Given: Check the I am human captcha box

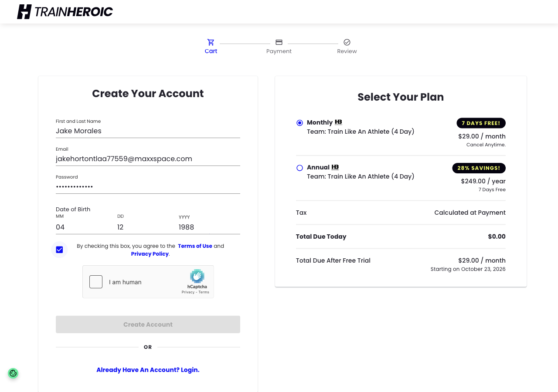Looking at the screenshot, I should pos(96,282).
